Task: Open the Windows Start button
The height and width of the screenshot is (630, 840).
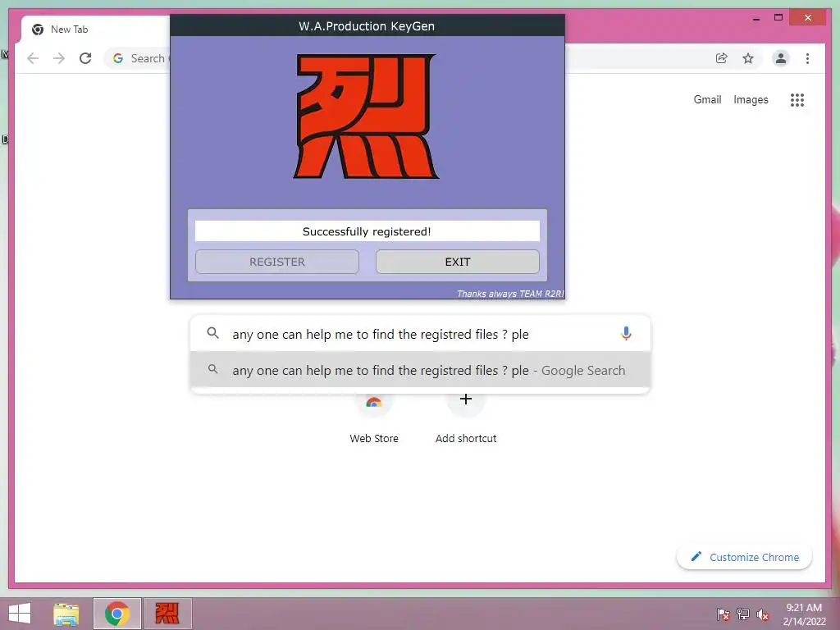Action: click(x=20, y=614)
